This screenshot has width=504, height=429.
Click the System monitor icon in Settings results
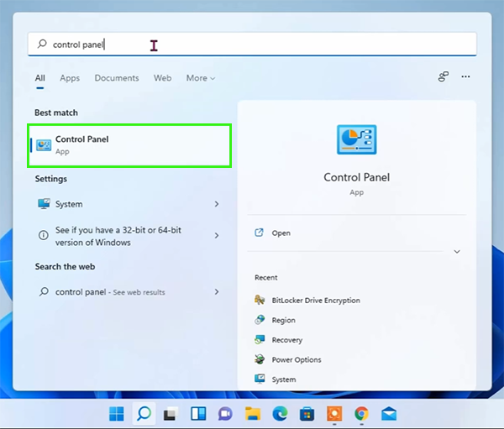tap(44, 204)
